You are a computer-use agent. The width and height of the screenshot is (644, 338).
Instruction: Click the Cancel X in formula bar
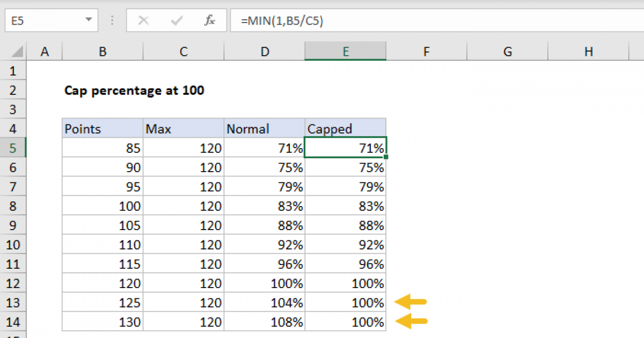point(143,20)
